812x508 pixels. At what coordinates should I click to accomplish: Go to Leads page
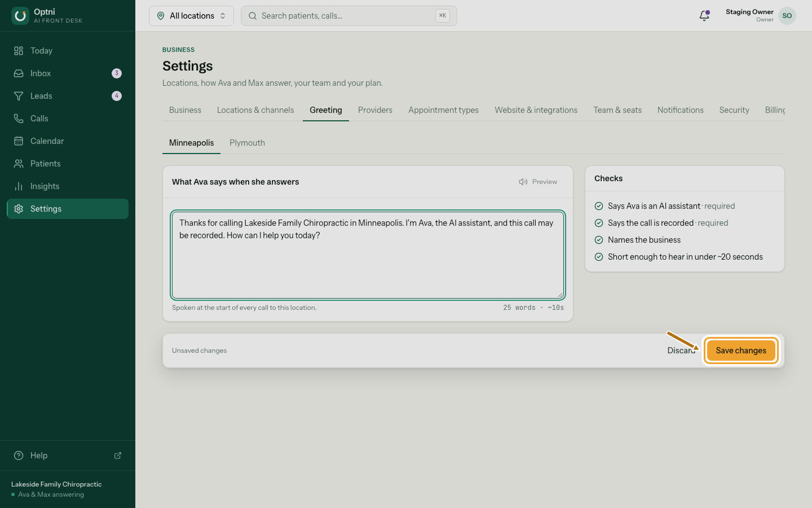pyautogui.click(x=68, y=96)
